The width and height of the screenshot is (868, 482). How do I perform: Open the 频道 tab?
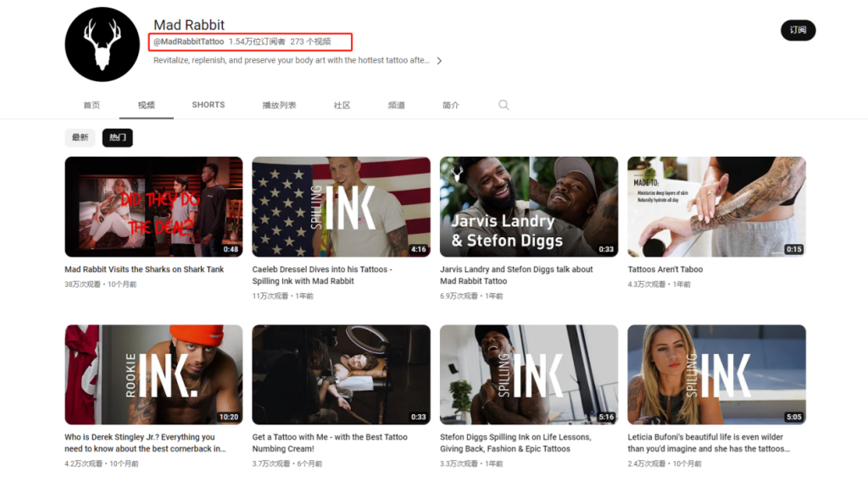click(397, 105)
